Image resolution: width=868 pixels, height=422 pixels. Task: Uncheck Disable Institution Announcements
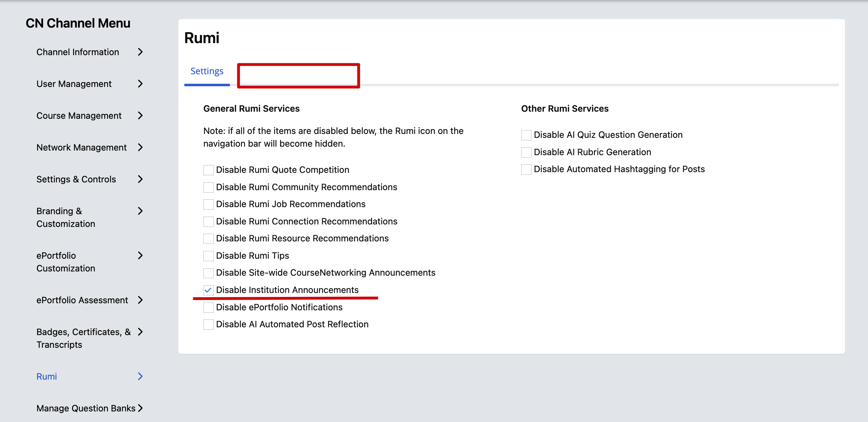click(208, 290)
